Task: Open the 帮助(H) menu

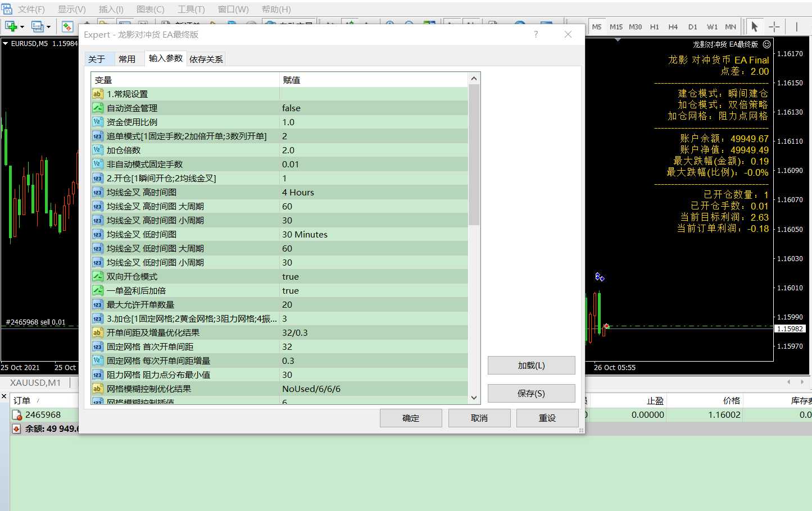Action: point(276,9)
